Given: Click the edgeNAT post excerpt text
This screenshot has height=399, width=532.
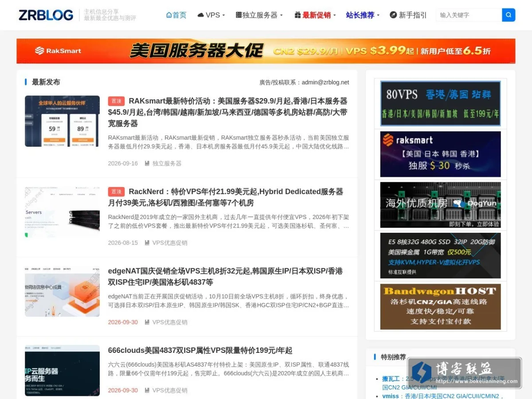Looking at the screenshot, I should [228, 301].
